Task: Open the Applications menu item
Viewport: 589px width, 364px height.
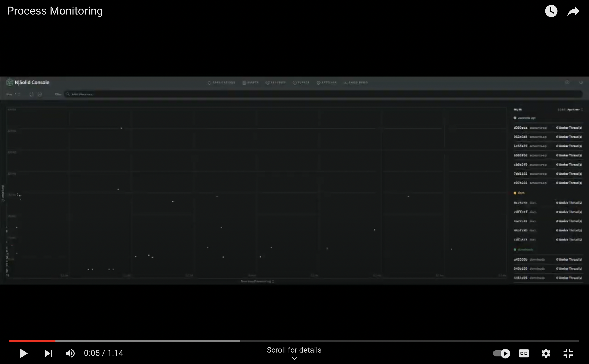Action: (221, 83)
